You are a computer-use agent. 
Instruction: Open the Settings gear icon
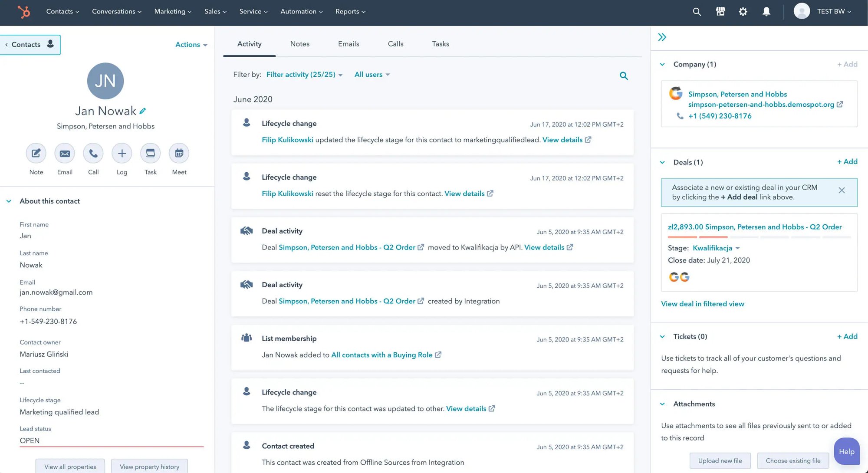(x=743, y=12)
